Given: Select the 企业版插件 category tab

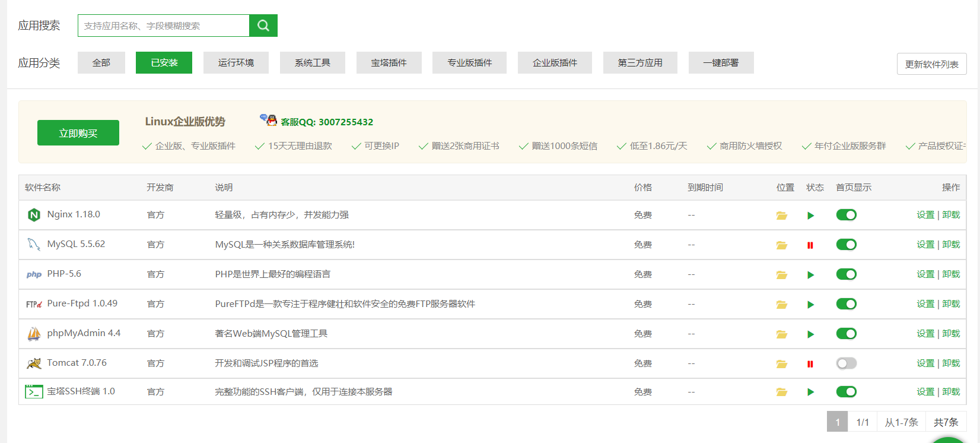Looking at the screenshot, I should point(555,62).
